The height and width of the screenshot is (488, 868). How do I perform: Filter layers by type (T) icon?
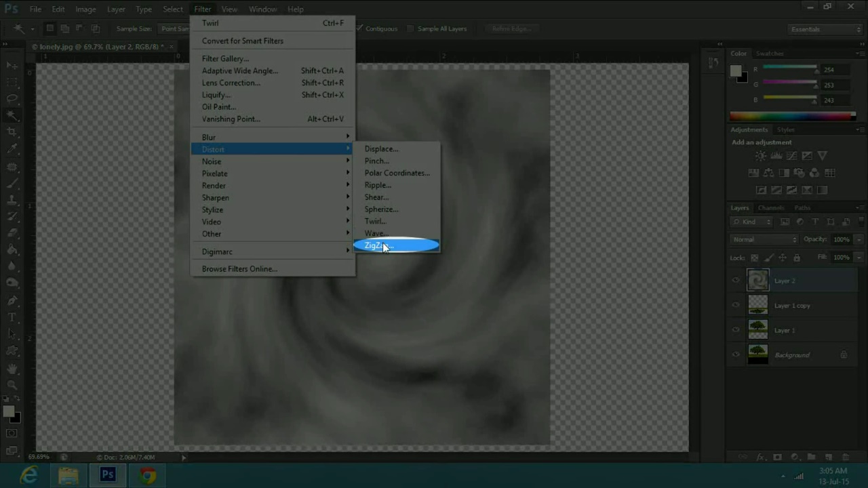[x=815, y=222]
